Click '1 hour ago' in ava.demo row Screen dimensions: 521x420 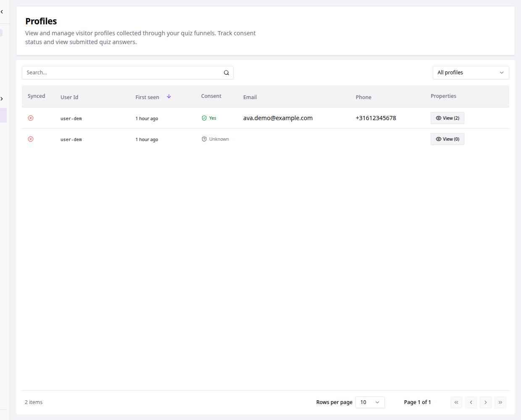tap(147, 118)
